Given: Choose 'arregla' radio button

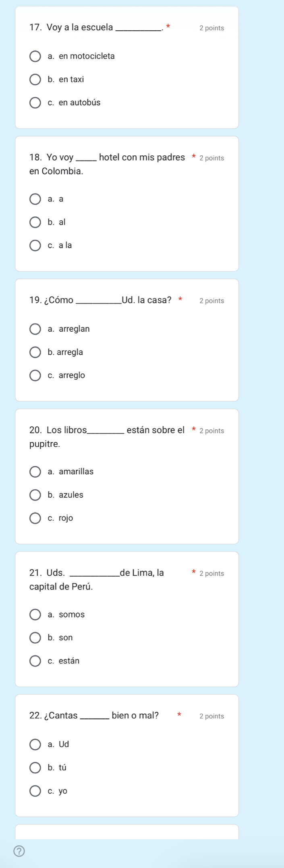Looking at the screenshot, I should pyautogui.click(x=35, y=352).
